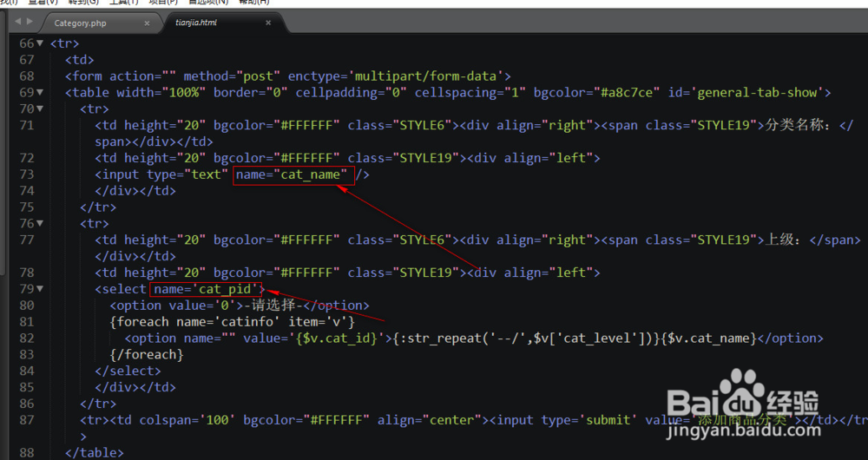Click the bgcolor="#a8c7ce" value
Screen dimensions: 868x460
597,93
